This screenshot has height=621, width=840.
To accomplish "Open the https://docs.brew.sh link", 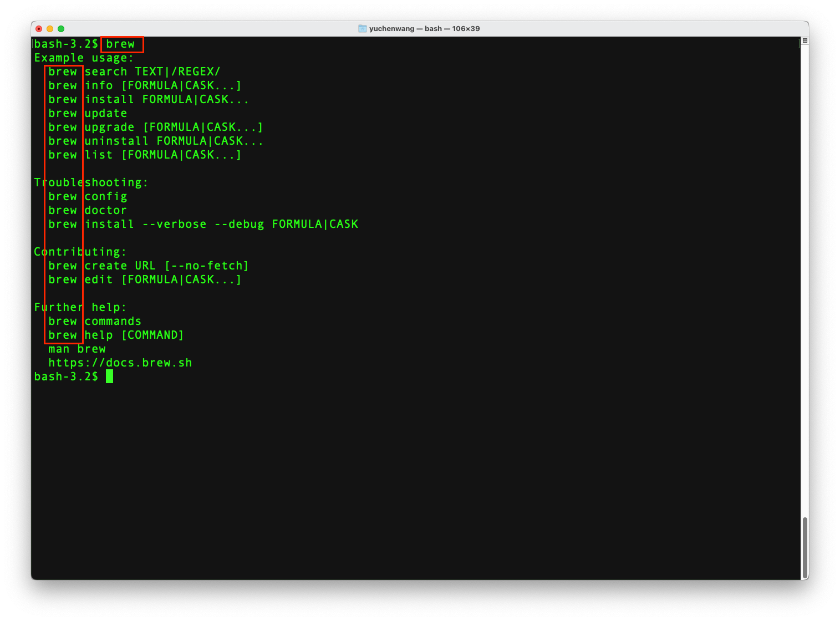I will coord(120,363).
